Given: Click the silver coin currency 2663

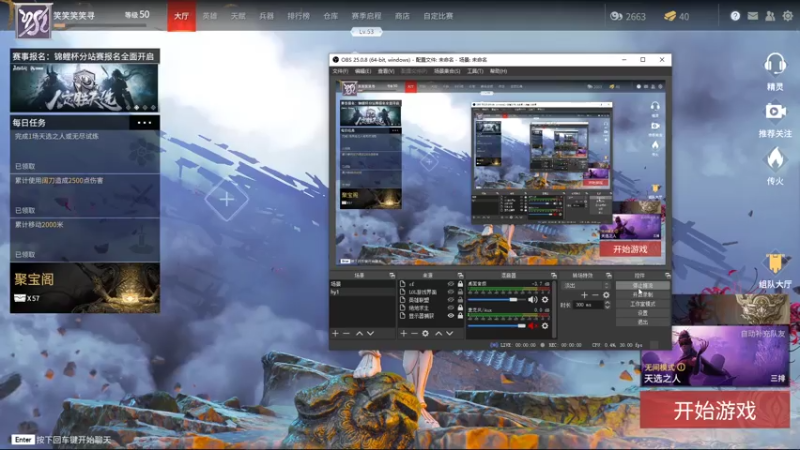Looking at the screenshot, I should click(x=628, y=16).
